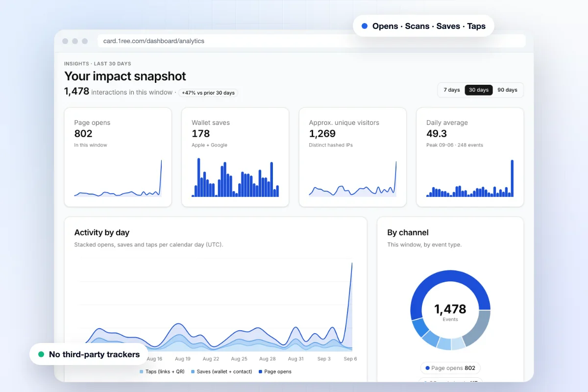Click the Apple + Google caption
Viewport: 588px width, 392px height.
[x=209, y=145]
